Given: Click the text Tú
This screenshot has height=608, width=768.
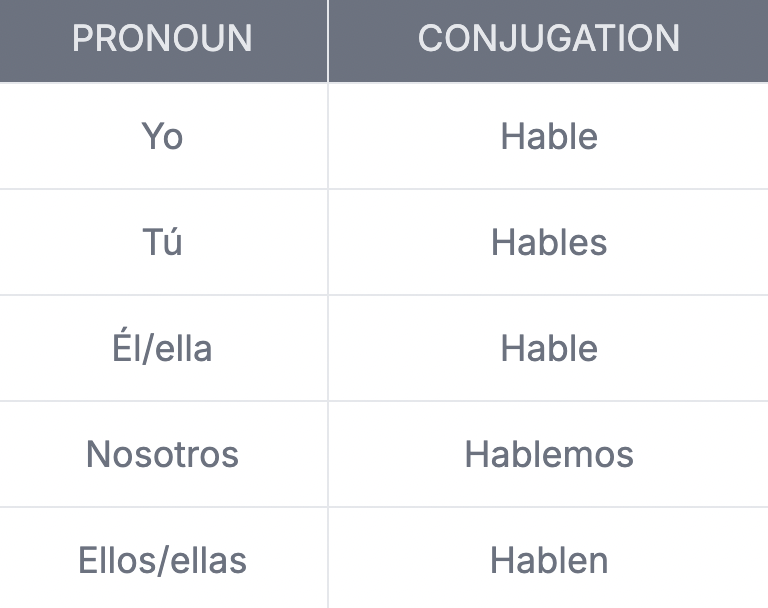Looking at the screenshot, I should [162, 241].
